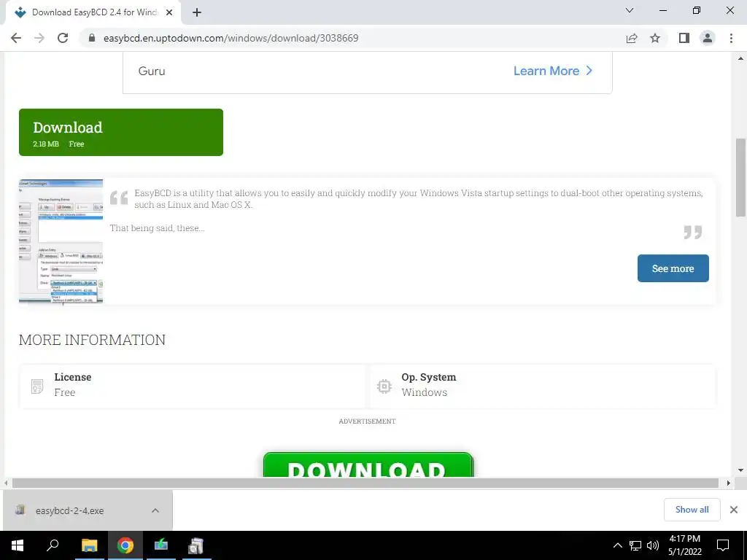Open File Explorer from taskbar
Screen dimensions: 747x560
click(x=89, y=545)
